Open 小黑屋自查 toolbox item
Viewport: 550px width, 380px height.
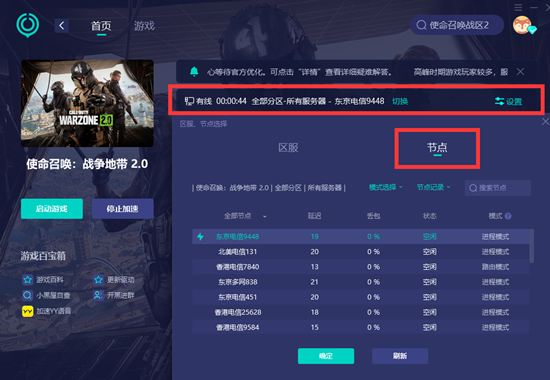point(46,295)
